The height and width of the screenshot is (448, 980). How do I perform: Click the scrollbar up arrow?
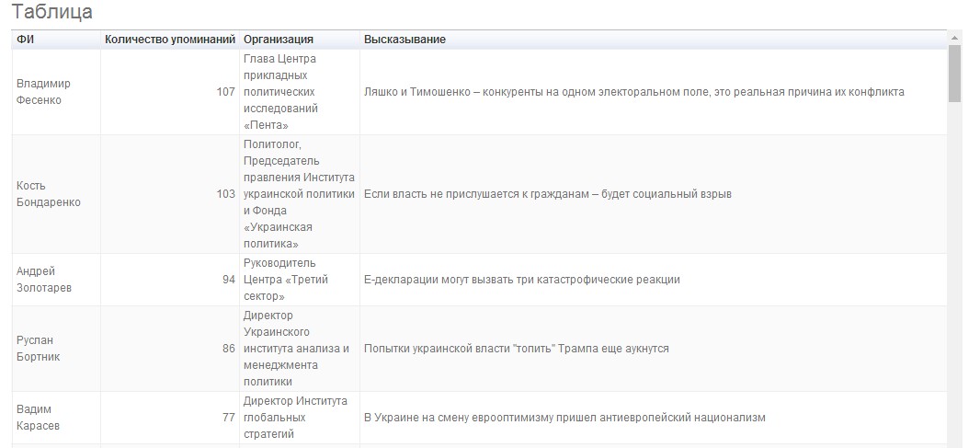click(954, 38)
